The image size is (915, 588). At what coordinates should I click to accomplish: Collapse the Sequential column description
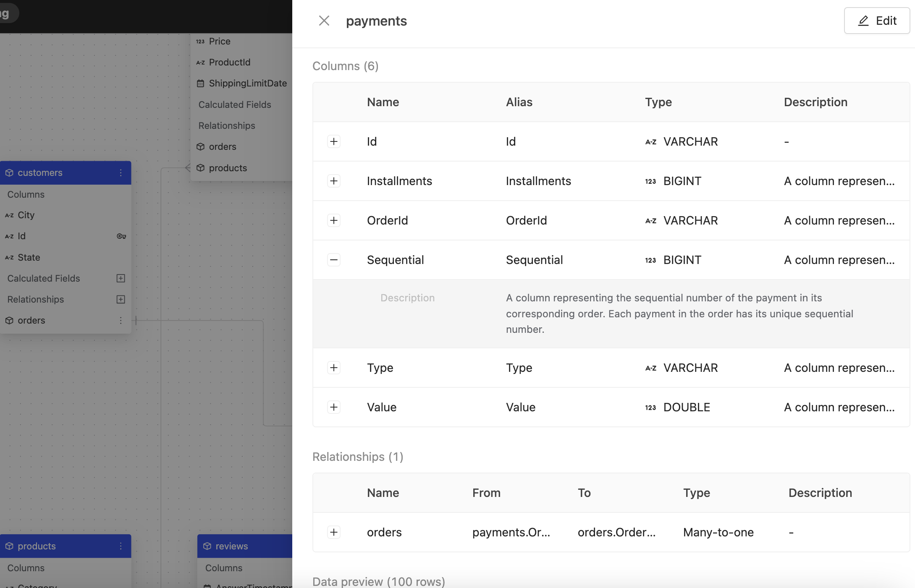coord(334,260)
